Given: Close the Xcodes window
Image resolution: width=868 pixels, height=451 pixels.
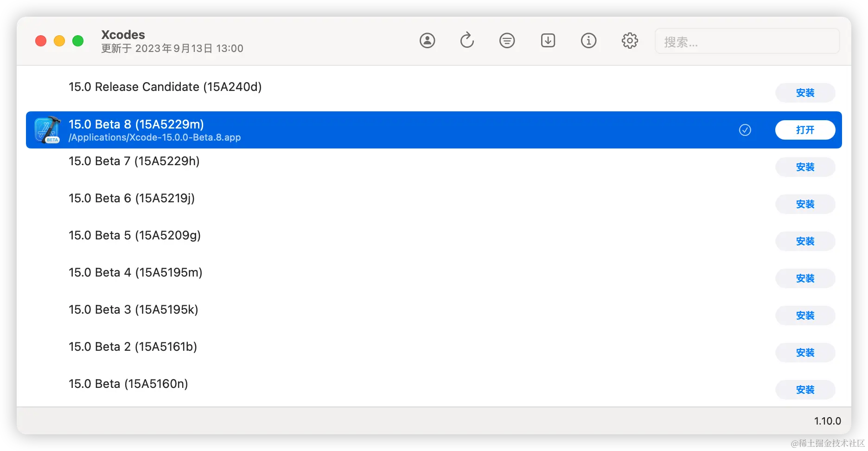Looking at the screenshot, I should click(41, 41).
